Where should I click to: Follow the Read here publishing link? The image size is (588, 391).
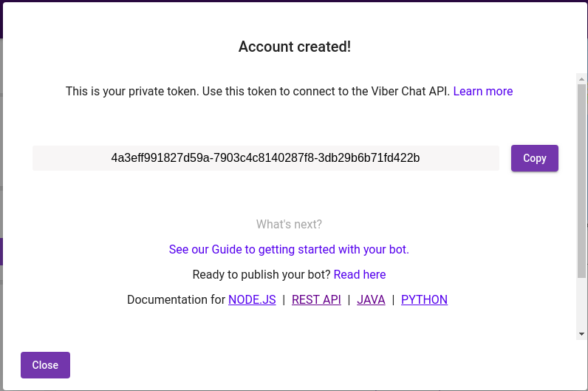click(x=360, y=275)
